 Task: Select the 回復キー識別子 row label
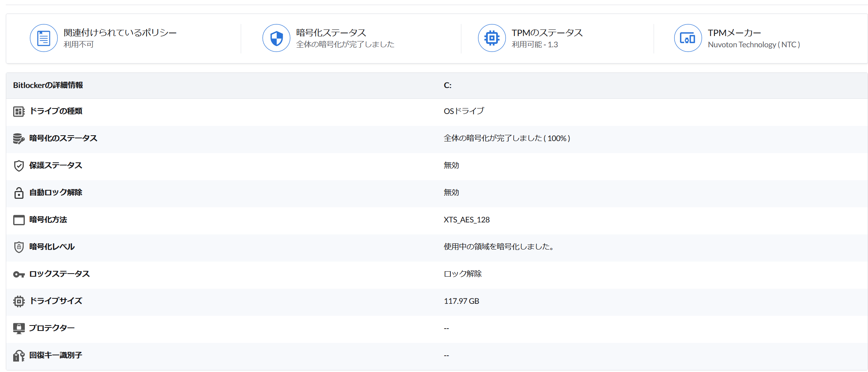click(x=56, y=355)
